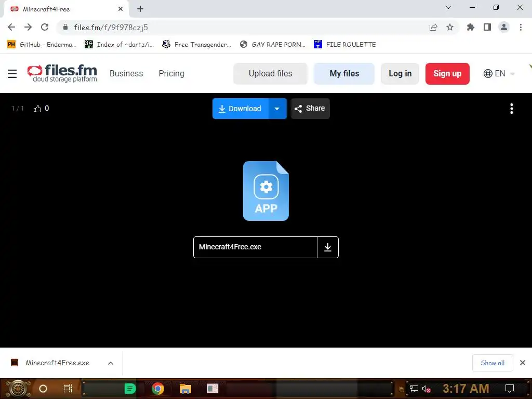Image resolution: width=532 pixels, height=399 pixels.
Task: Click the 1 / 1 file counter
Action: click(x=18, y=109)
